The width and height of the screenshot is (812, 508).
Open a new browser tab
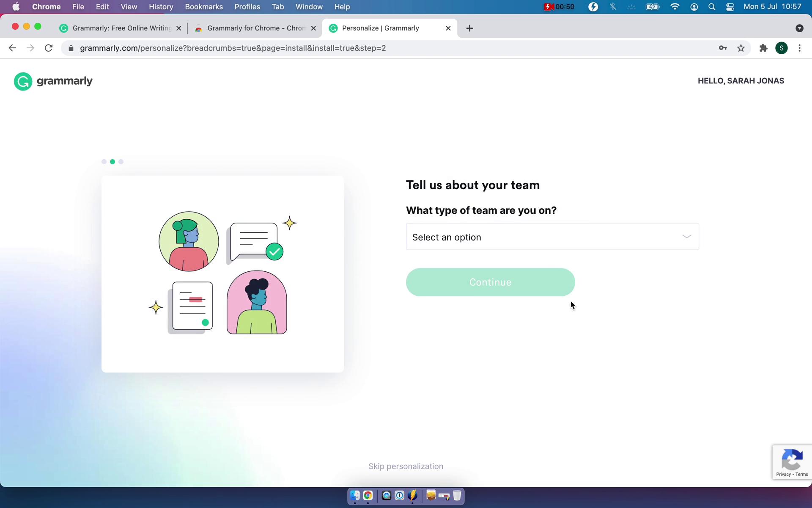point(469,28)
